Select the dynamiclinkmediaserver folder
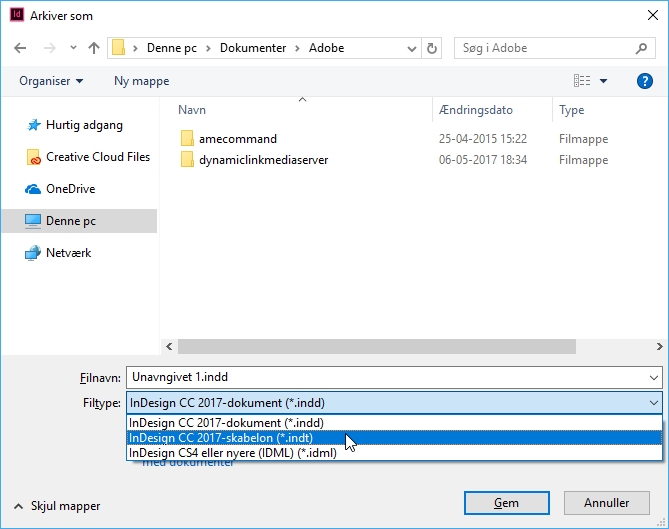The height and width of the screenshot is (529, 669). [263, 160]
